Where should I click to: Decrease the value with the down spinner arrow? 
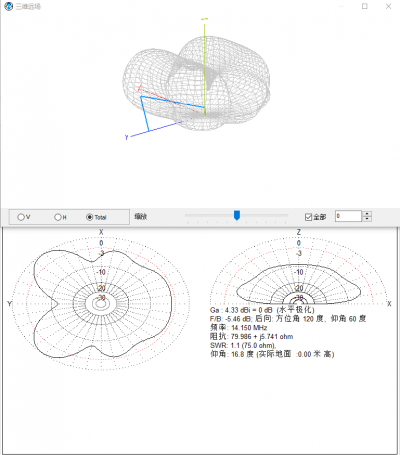[367, 219]
